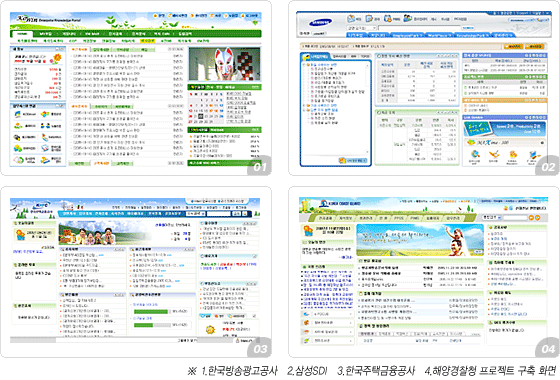Viewport: 560px width, 380px height.
Task: Open the search category dropdown in Samsung header
Action: coord(361,28)
